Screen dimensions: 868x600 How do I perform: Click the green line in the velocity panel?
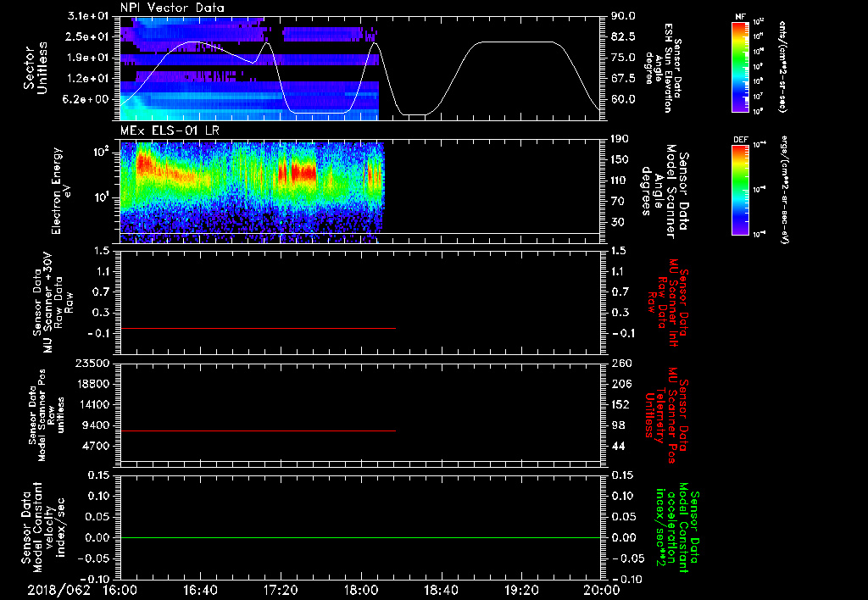360,537
